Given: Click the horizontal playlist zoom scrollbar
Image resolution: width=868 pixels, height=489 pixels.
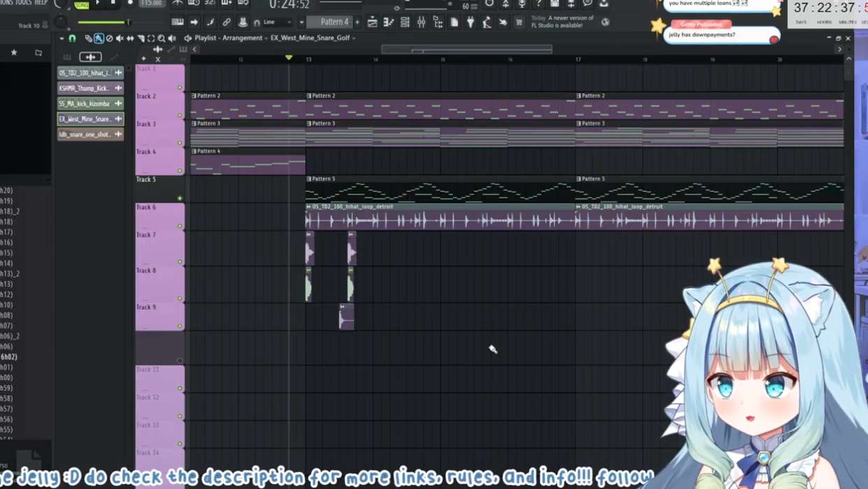Looking at the screenshot, I should tap(467, 50).
